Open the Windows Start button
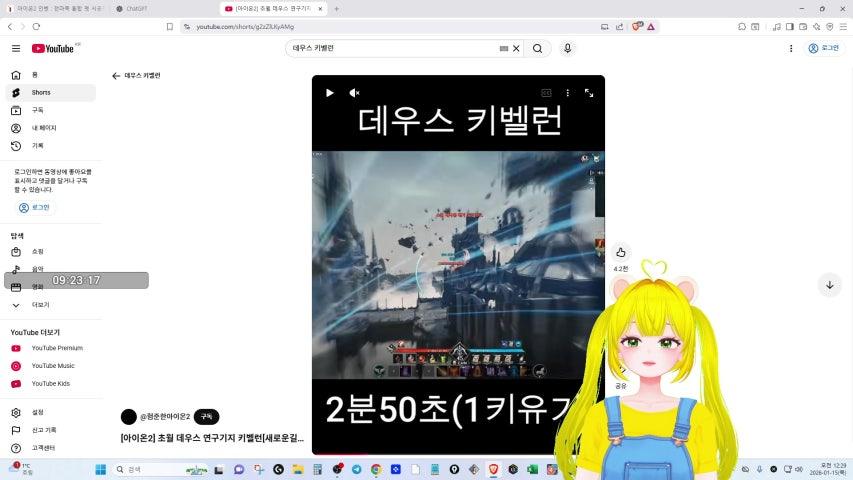The image size is (853, 480). tap(101, 469)
